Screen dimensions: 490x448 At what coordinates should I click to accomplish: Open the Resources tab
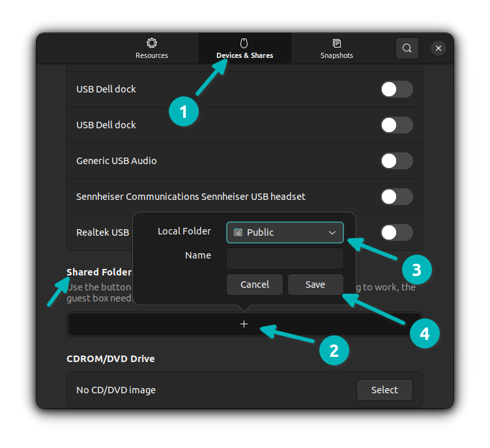152,49
